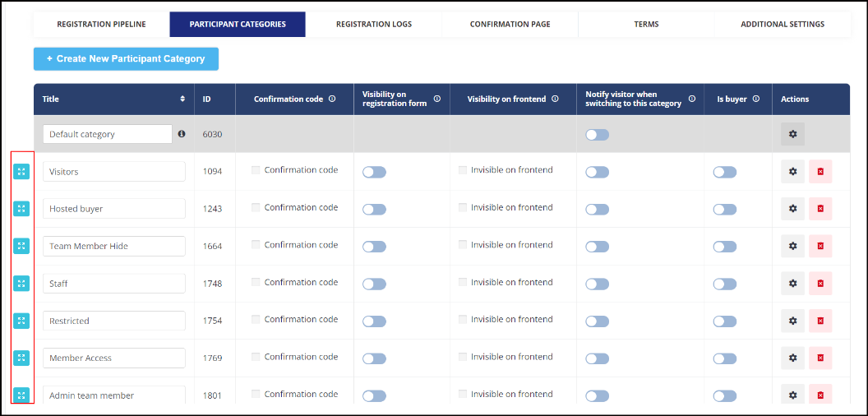Delete the Restricted category with red icon
Screen dimensions: 868x416
pyautogui.click(x=820, y=321)
